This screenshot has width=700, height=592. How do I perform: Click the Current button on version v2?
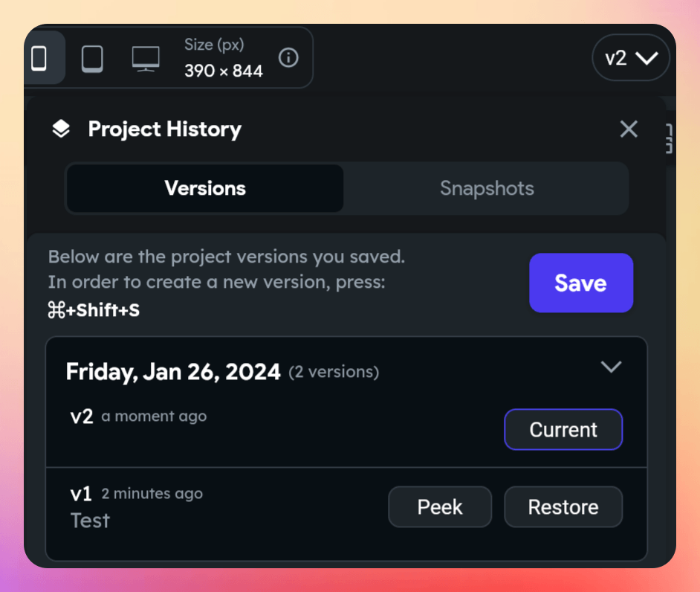563,429
